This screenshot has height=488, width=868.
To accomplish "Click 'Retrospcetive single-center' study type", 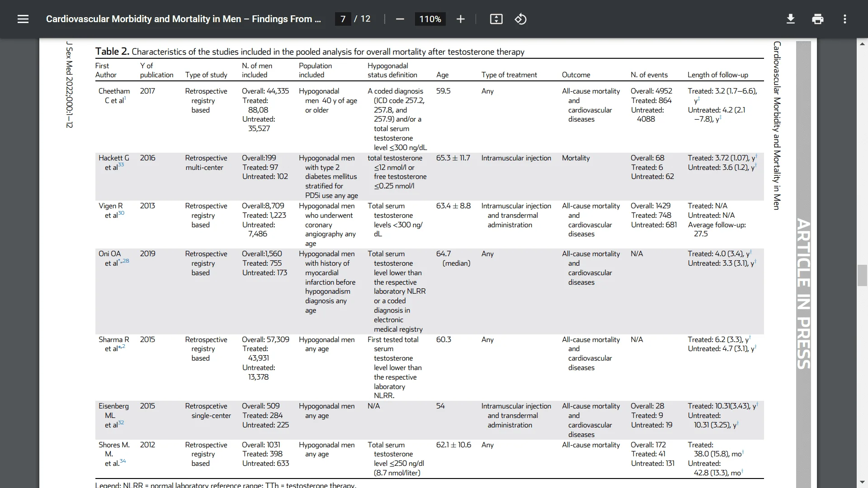I will [x=208, y=411].
